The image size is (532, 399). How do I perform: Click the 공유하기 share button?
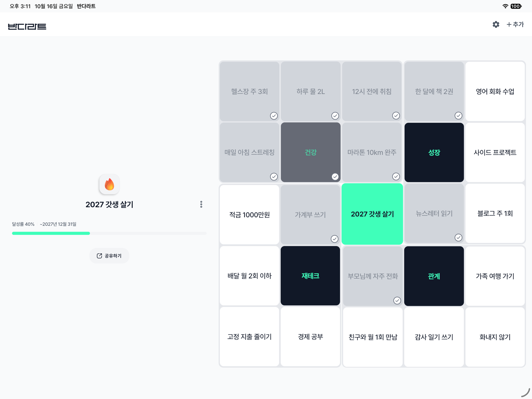point(109,256)
